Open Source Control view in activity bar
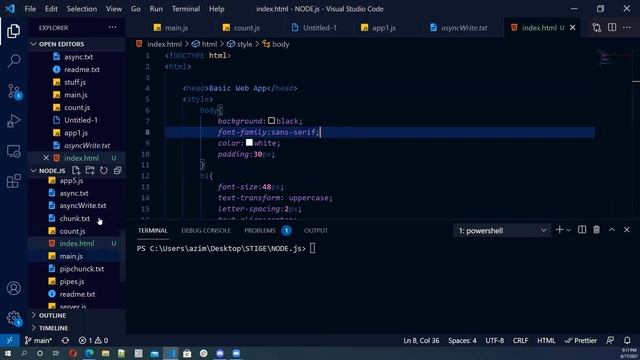This screenshot has width=640, height=360. pyautogui.click(x=14, y=91)
